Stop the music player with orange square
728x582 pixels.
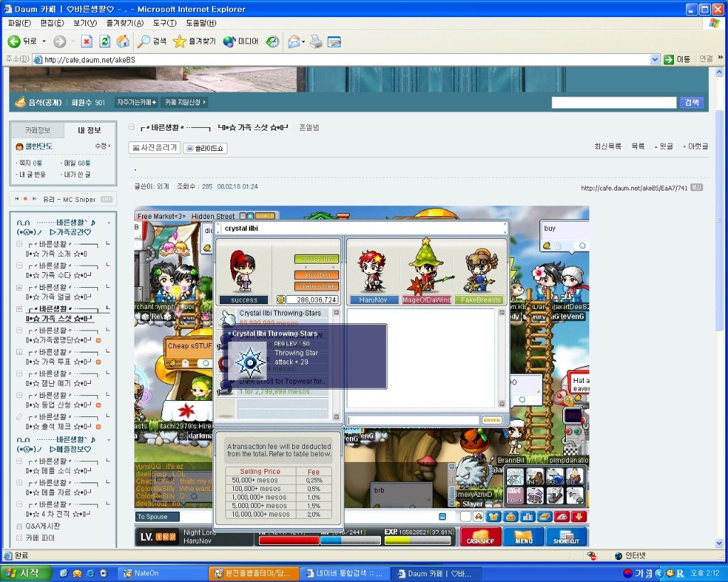[26, 199]
